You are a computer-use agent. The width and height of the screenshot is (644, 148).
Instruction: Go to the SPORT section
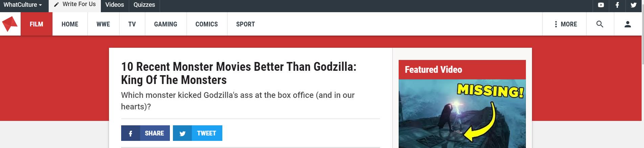tap(245, 24)
